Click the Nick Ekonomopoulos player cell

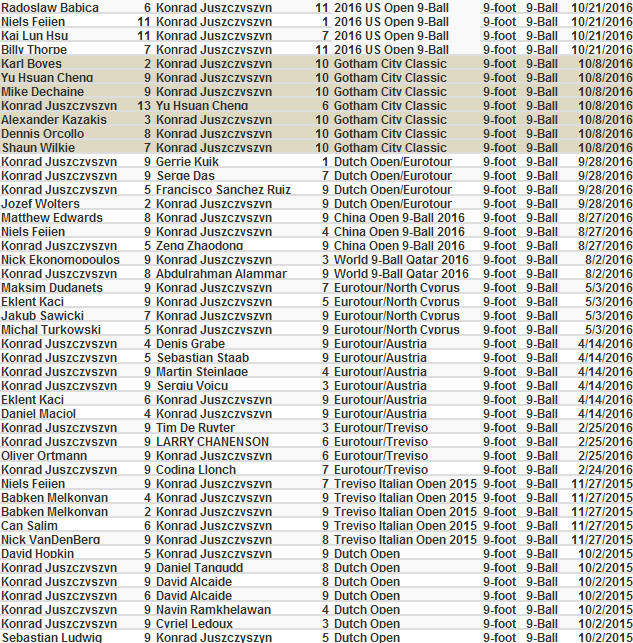[60, 259]
